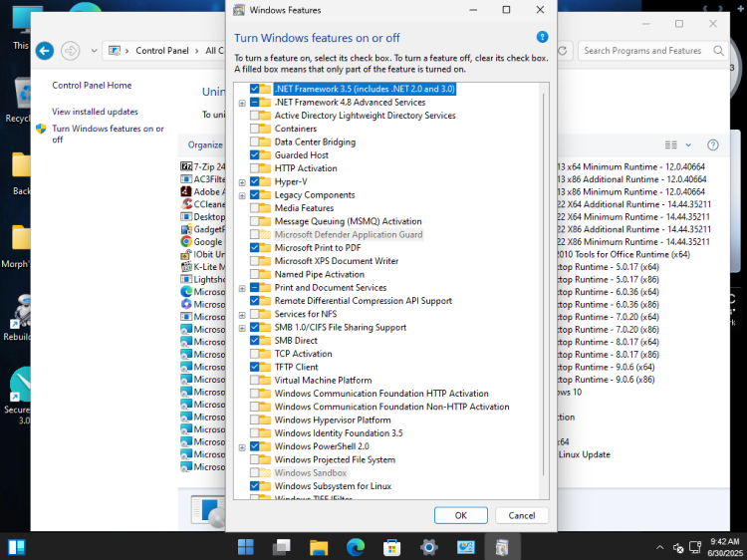Expand Windows PowerShell 2.0 node
The width and height of the screenshot is (747, 560).
point(242,447)
